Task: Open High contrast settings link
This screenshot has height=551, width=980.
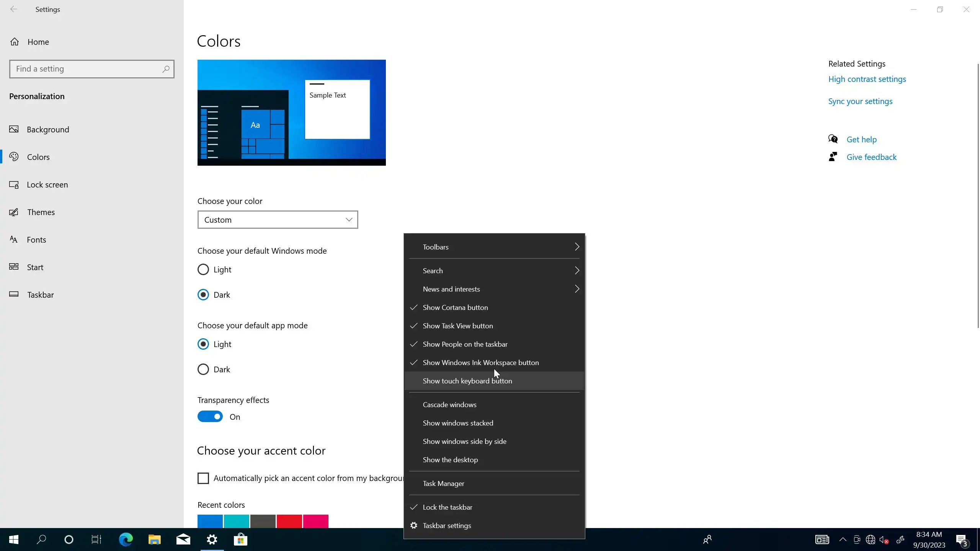Action: click(x=867, y=79)
